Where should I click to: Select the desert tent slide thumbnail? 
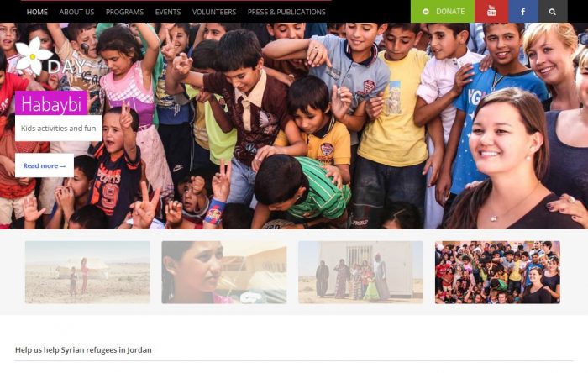(x=87, y=272)
